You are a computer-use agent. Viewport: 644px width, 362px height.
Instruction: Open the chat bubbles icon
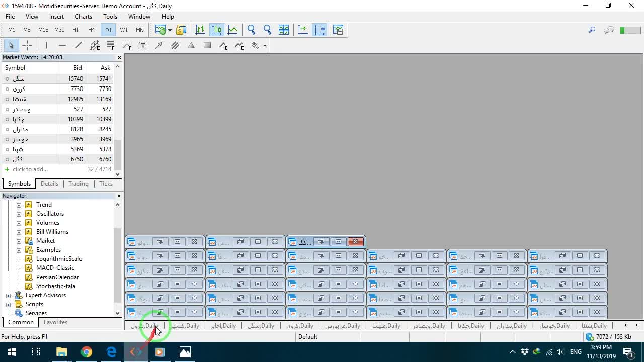click(609, 30)
